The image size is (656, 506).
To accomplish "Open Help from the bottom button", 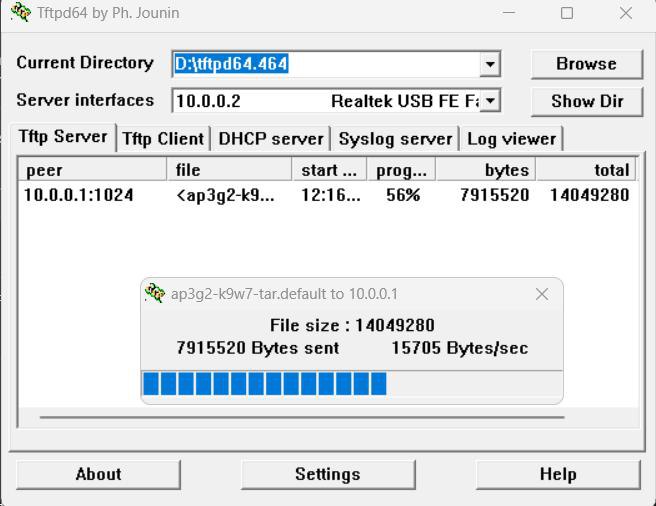I will click(557, 474).
